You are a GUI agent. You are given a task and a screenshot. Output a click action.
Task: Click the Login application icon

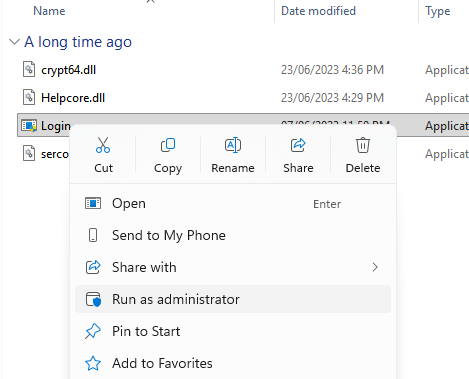[29, 126]
